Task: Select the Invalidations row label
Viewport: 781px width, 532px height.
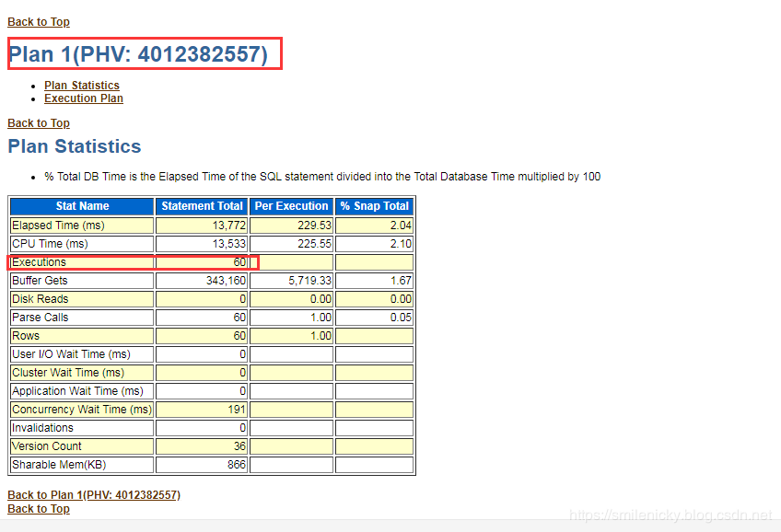Action: (42, 428)
